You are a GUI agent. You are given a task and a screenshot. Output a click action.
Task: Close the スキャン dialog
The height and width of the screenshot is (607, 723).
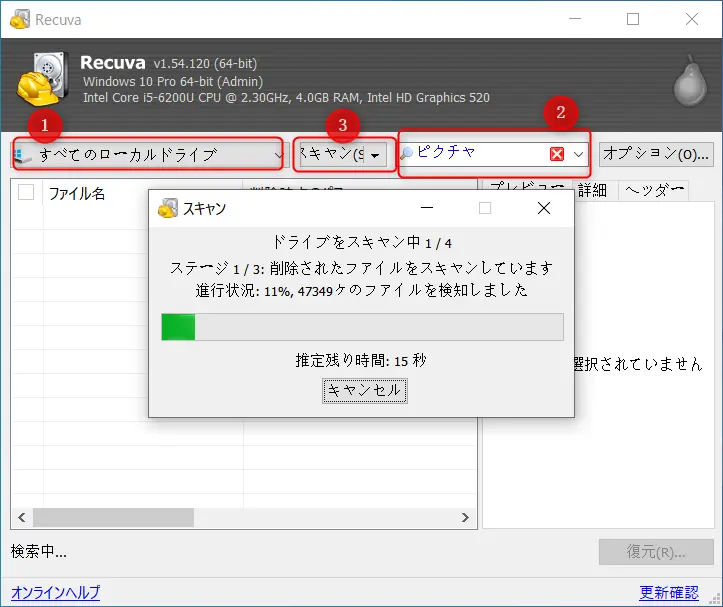[544, 208]
